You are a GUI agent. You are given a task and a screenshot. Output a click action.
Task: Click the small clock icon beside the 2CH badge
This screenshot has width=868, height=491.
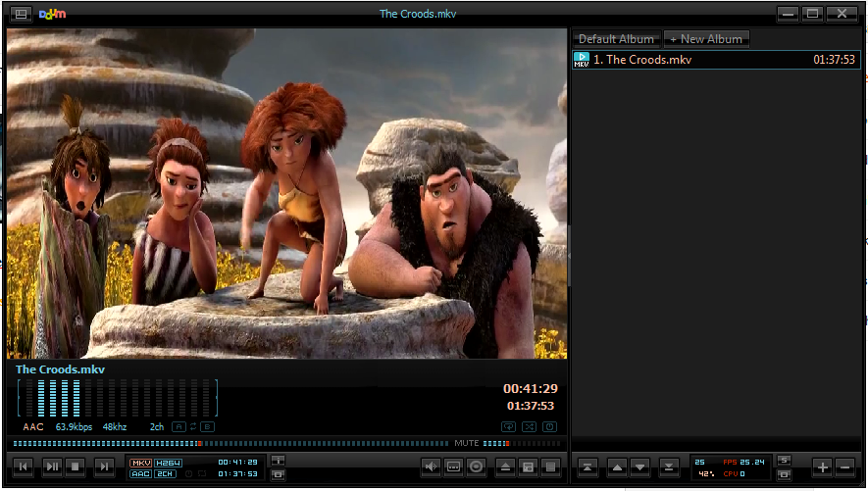coord(188,474)
